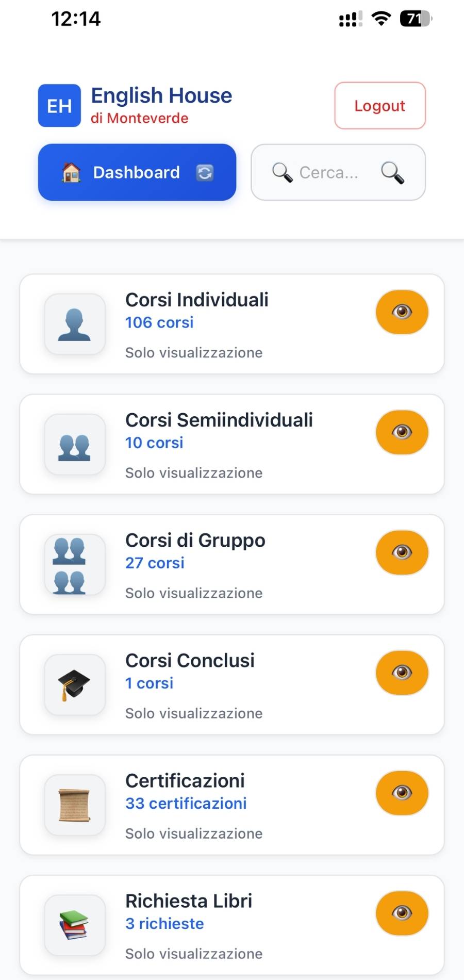Show Certificazioni using eye button

click(402, 793)
